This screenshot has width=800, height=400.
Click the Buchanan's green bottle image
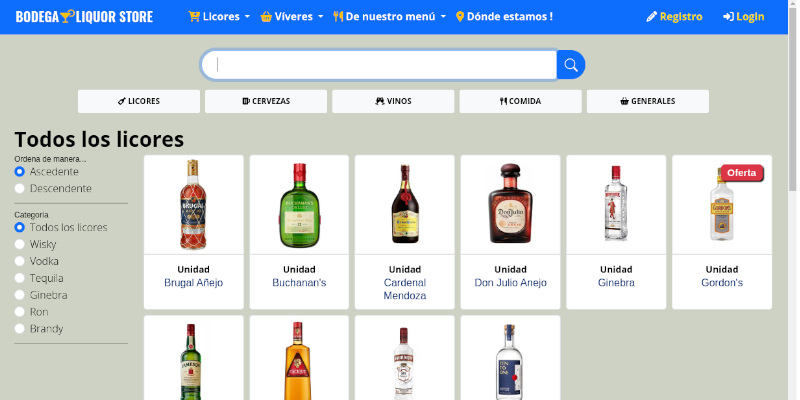tap(299, 206)
